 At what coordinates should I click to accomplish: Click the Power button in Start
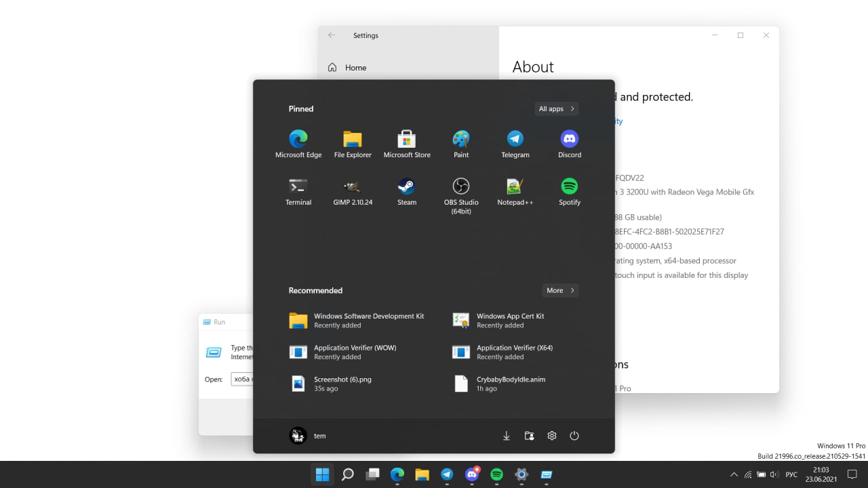point(574,436)
